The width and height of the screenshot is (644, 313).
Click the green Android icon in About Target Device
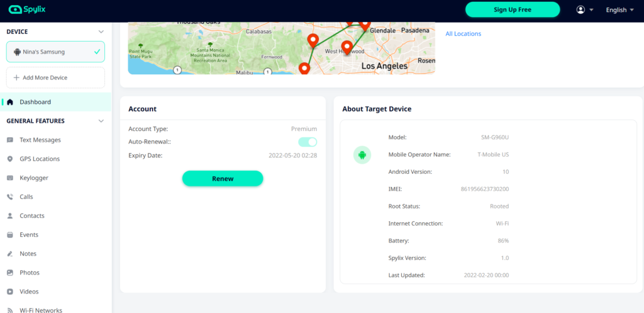click(362, 155)
